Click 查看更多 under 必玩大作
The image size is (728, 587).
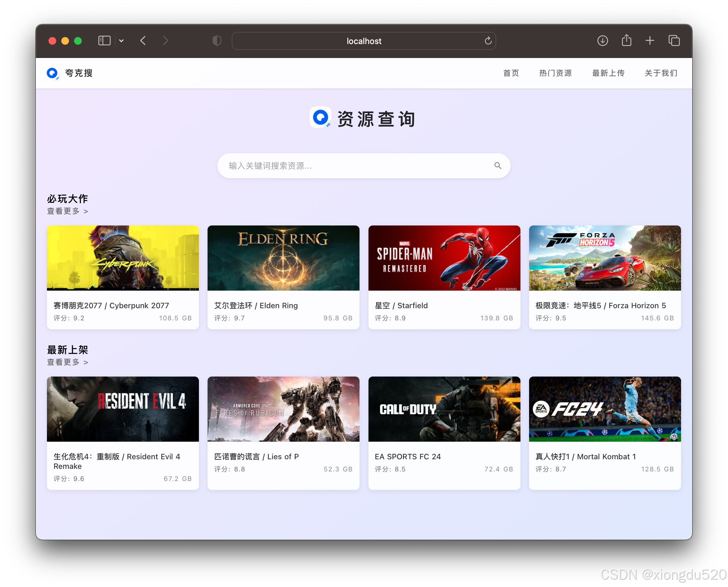[68, 211]
